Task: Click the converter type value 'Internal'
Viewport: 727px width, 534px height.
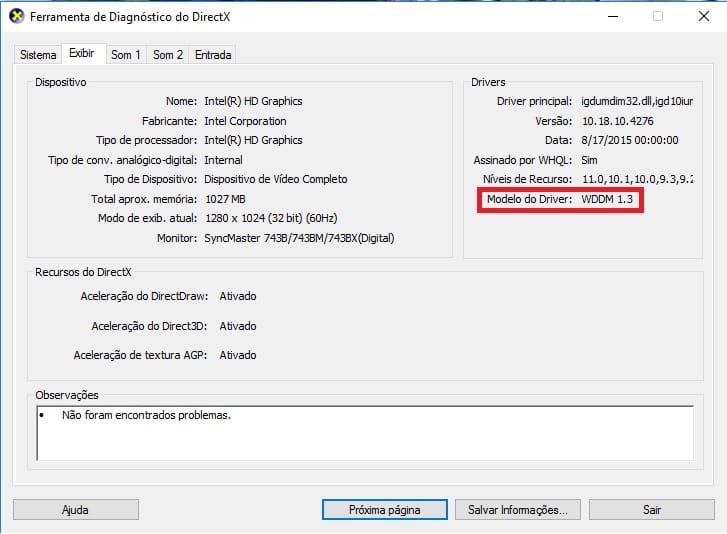Action: tap(223, 160)
